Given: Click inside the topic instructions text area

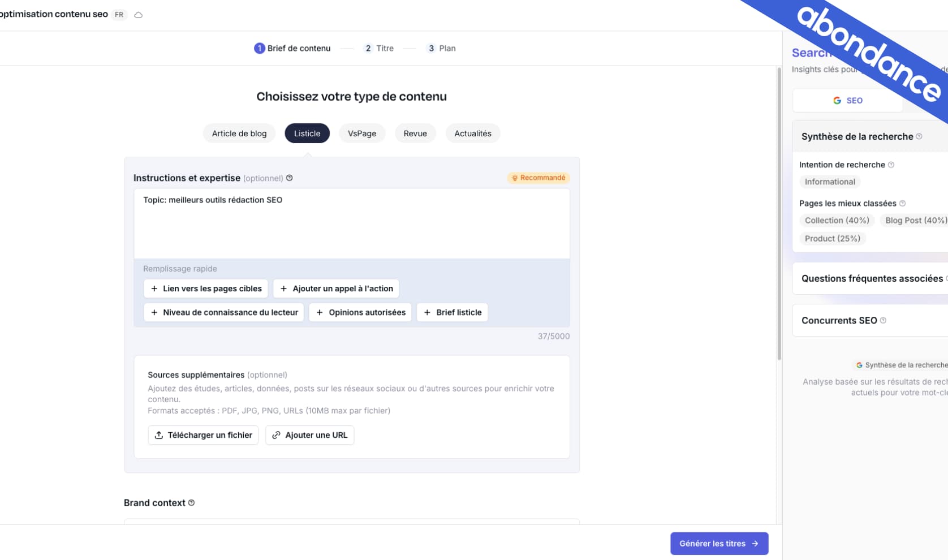Looking at the screenshot, I should point(351,223).
